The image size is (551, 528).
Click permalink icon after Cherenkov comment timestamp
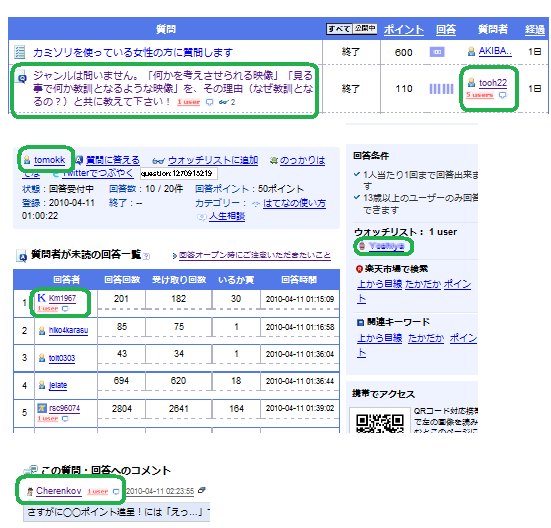(x=201, y=490)
